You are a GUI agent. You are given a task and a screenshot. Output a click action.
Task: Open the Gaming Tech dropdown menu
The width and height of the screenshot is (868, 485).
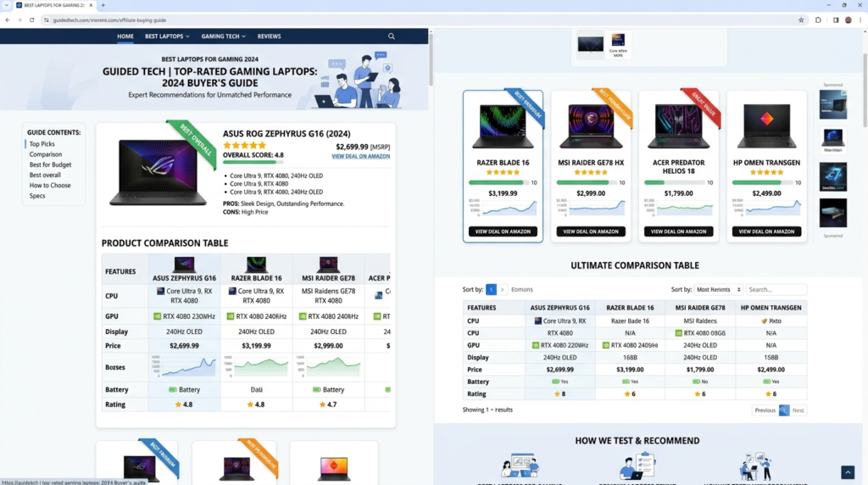pos(223,36)
